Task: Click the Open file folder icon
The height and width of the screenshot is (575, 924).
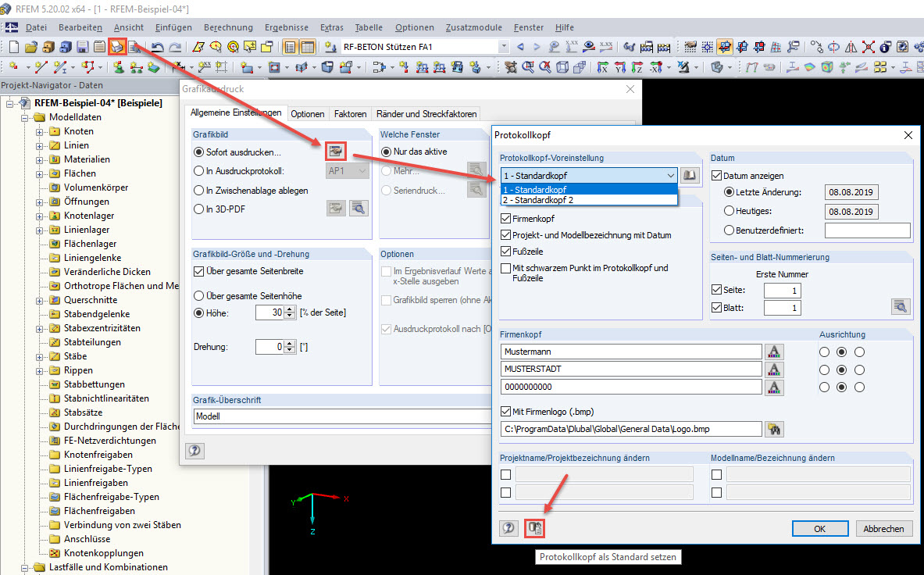Action: (x=31, y=47)
